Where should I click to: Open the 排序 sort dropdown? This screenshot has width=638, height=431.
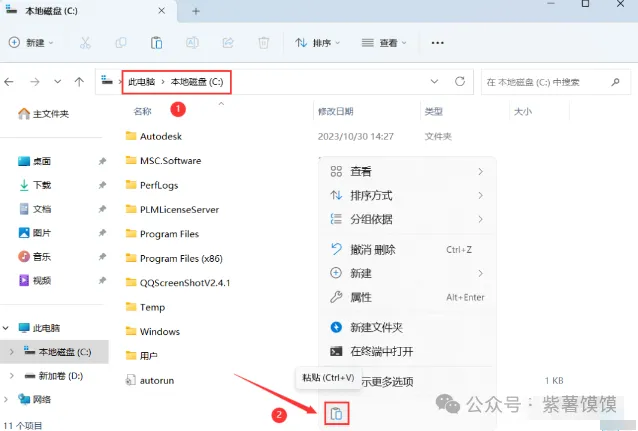click(317, 43)
